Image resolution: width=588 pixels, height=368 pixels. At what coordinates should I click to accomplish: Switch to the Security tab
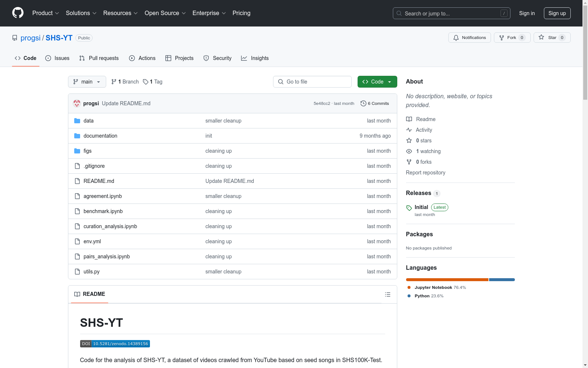click(218, 58)
